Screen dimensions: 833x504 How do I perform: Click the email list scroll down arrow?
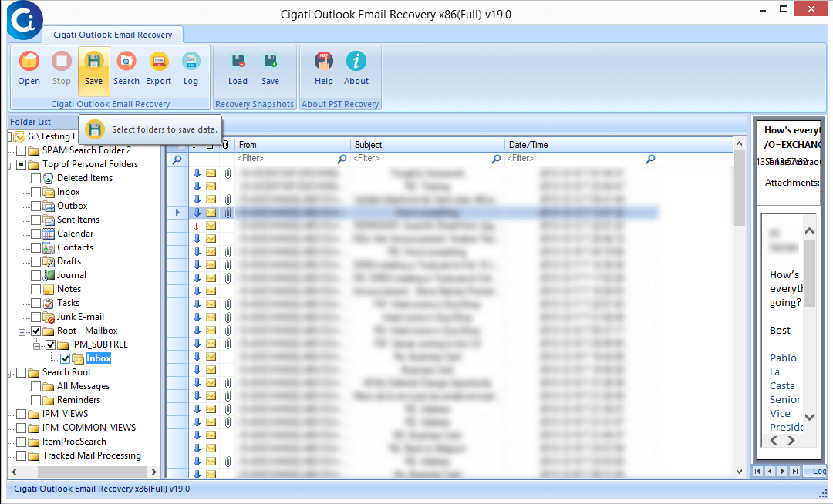(739, 471)
